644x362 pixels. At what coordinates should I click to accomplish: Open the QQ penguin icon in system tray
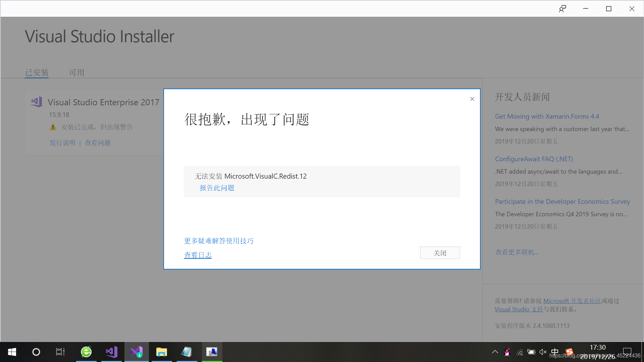coord(507,352)
